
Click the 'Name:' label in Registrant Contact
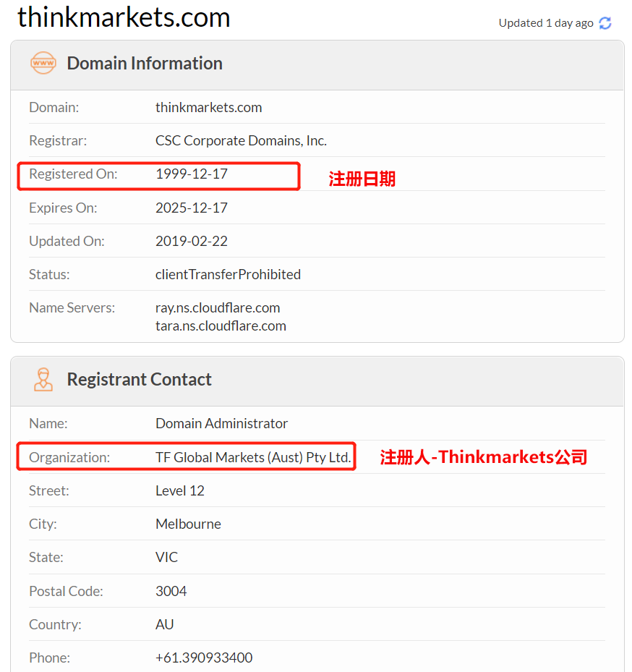point(48,423)
